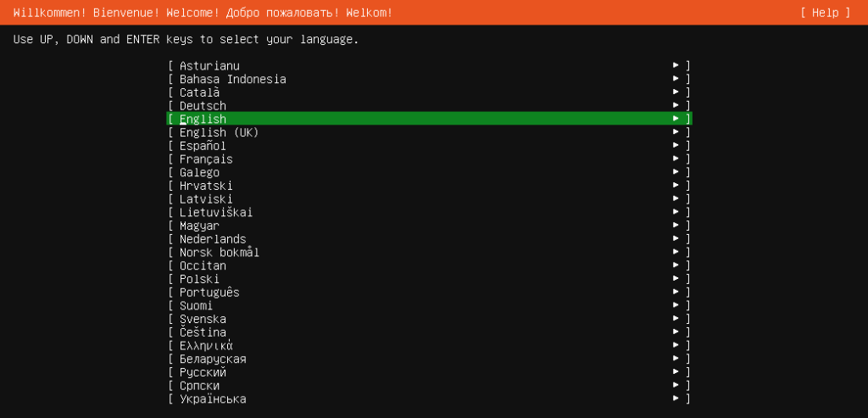Expand the Svenska row arrow

click(x=676, y=319)
